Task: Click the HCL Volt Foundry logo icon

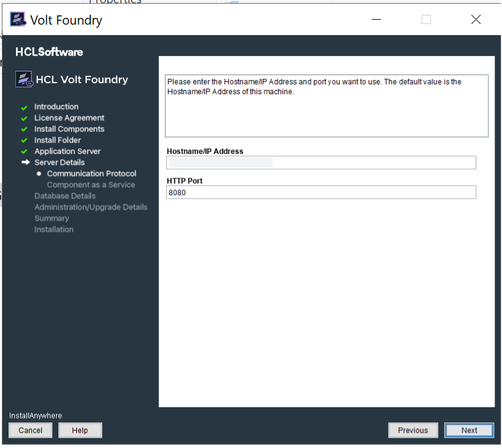Action: click(24, 79)
